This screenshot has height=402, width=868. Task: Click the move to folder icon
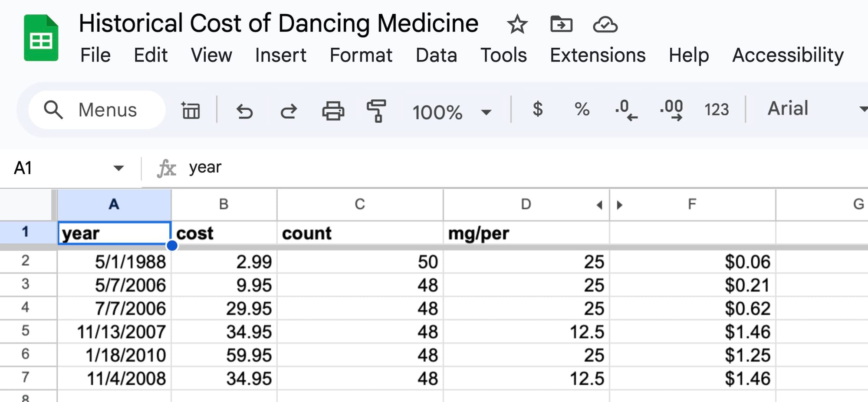(561, 24)
